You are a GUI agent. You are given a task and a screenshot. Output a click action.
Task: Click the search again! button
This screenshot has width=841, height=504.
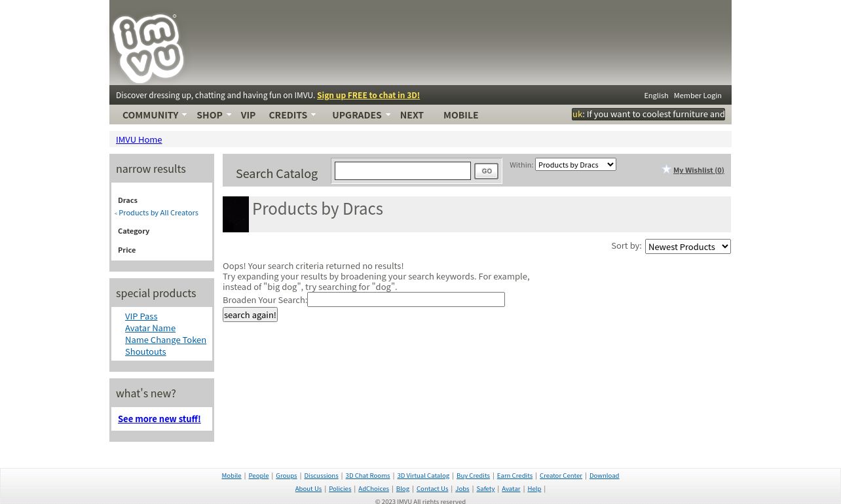click(250, 314)
